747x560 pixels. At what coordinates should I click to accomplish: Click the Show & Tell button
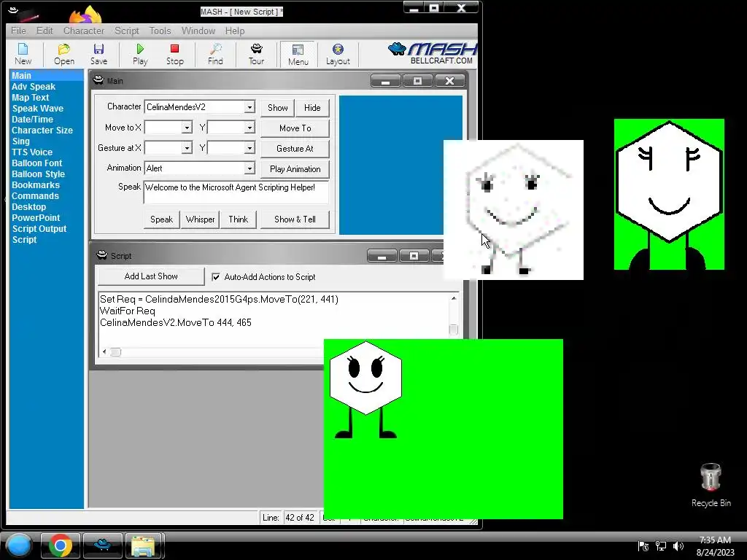(x=295, y=219)
